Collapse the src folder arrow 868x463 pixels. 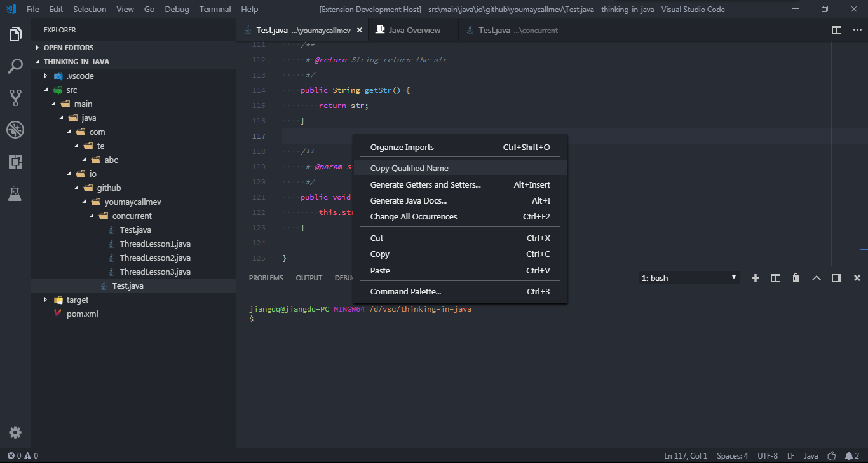coord(46,90)
